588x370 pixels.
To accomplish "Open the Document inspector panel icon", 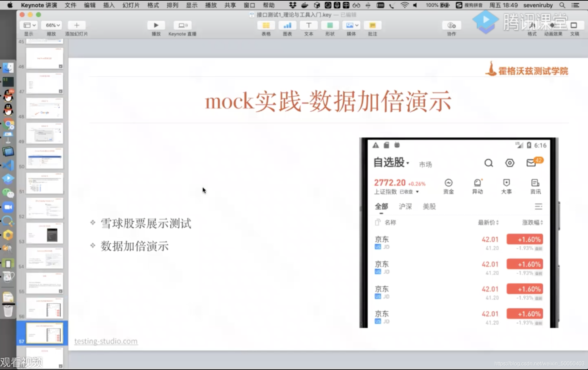I will 574,26.
